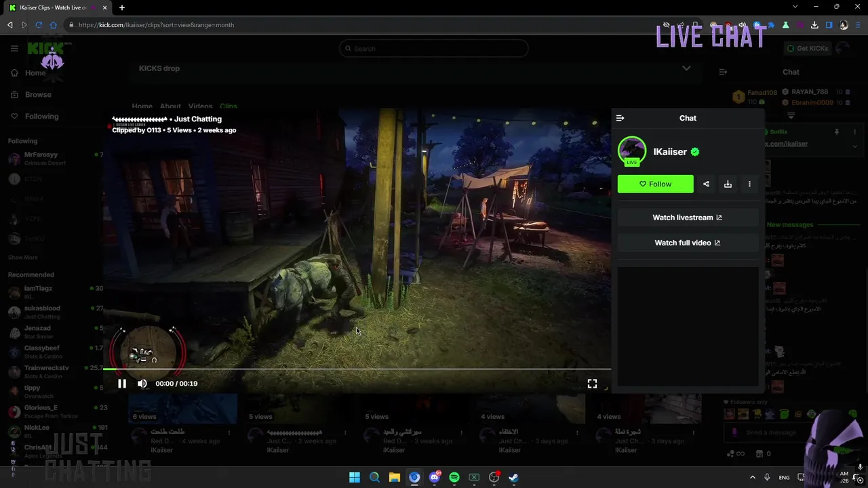The image size is (868, 488).
Task: Pause the clip playback
Action: coord(122,384)
